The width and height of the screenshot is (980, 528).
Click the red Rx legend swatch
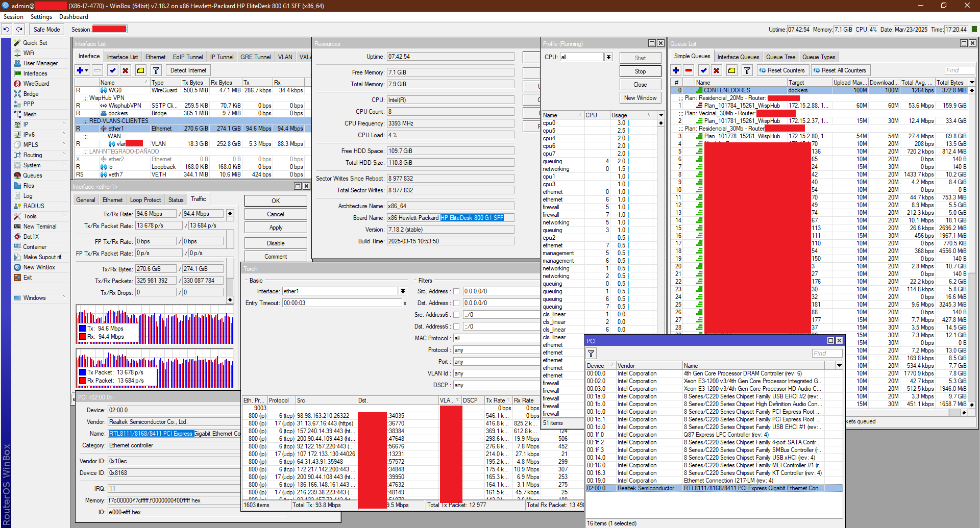pyautogui.click(x=82, y=337)
